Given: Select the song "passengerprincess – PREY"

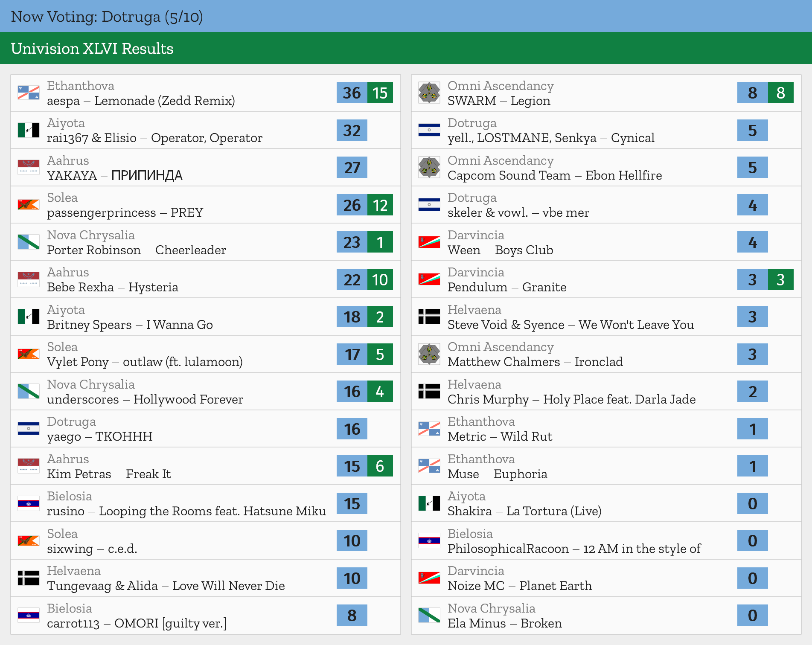Looking at the screenshot, I should (x=125, y=213).
